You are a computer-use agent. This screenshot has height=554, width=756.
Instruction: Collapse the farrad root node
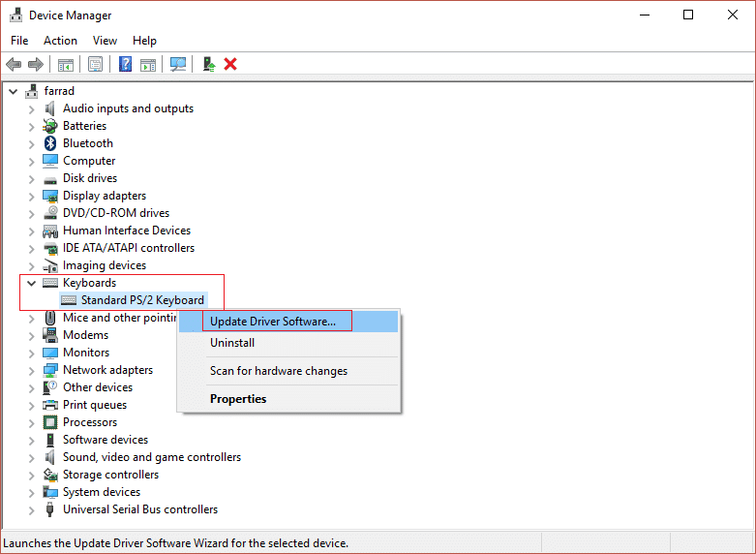click(13, 91)
